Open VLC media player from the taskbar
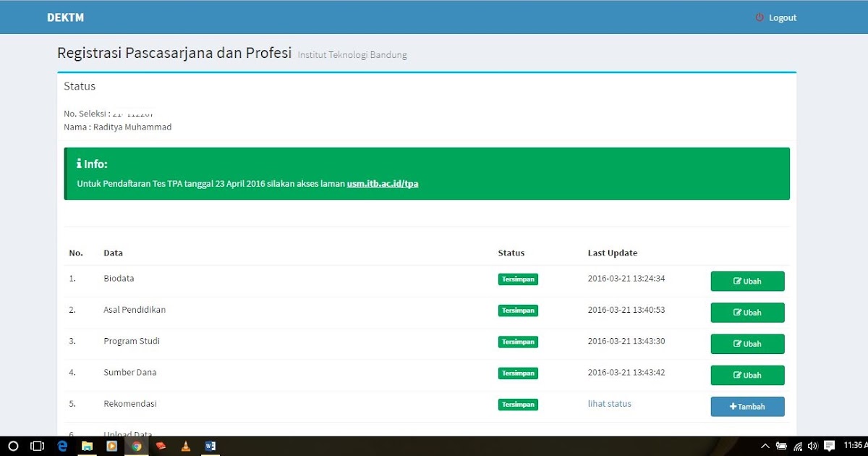Screen dimensions: 868x456 coord(185,446)
